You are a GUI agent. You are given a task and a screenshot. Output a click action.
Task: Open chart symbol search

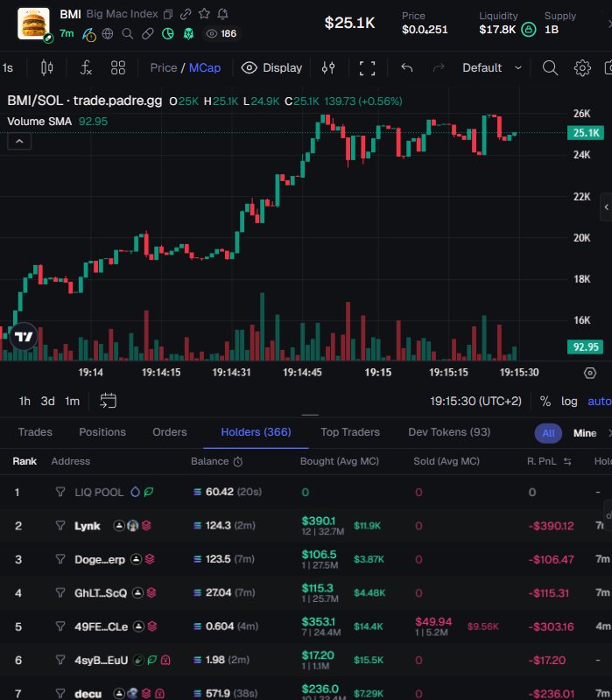tap(550, 68)
